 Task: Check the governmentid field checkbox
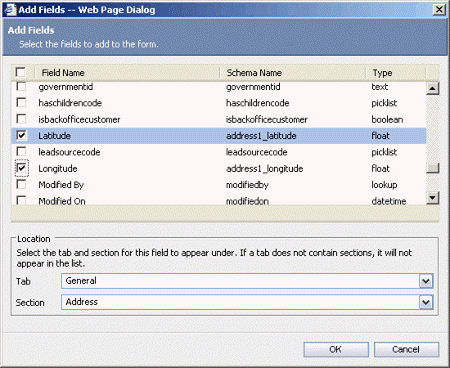(21, 86)
